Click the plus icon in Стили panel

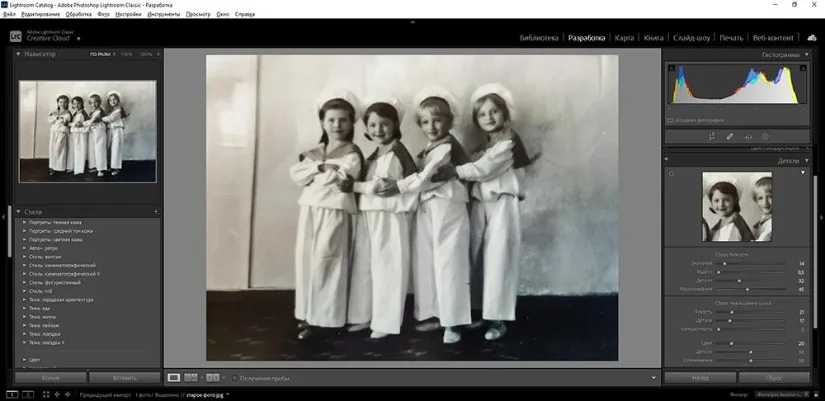click(156, 212)
